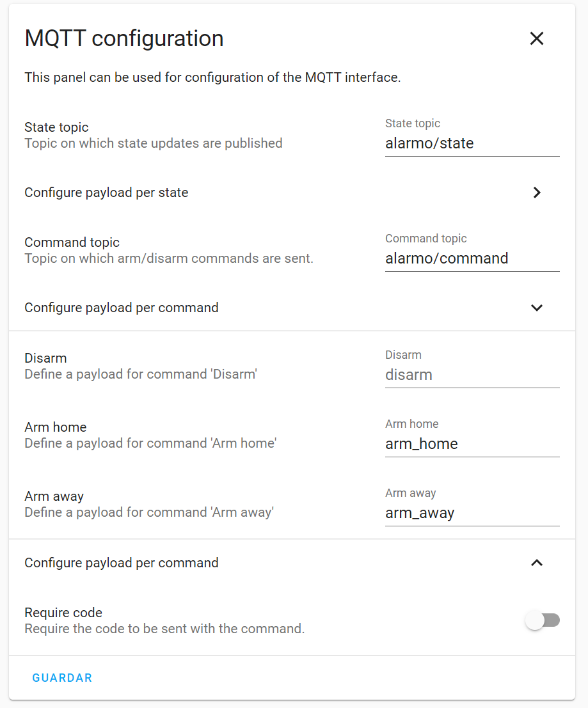The width and height of the screenshot is (588, 708).
Task: Save MQTT settings via GUARDAR
Action: click(x=61, y=677)
